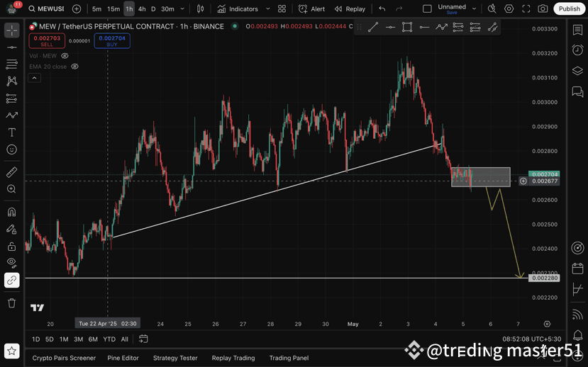
Task: Open the favorites star toolbar button
Action: [11, 351]
